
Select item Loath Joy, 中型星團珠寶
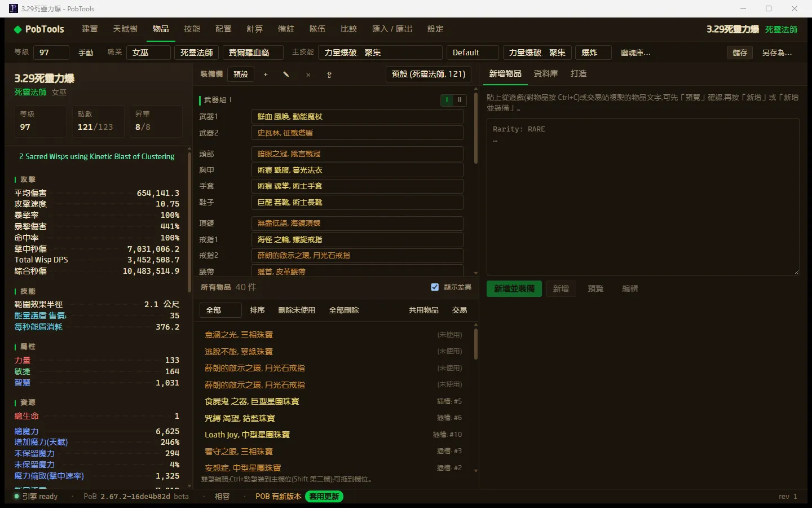pos(333,435)
